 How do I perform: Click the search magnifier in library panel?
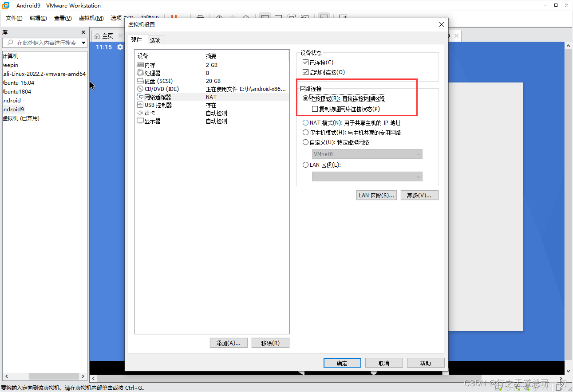10,43
